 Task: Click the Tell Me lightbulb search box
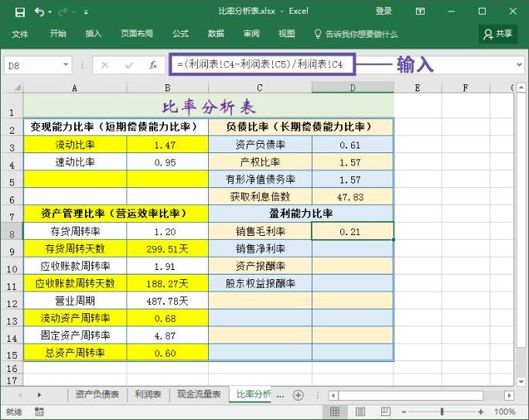click(356, 34)
